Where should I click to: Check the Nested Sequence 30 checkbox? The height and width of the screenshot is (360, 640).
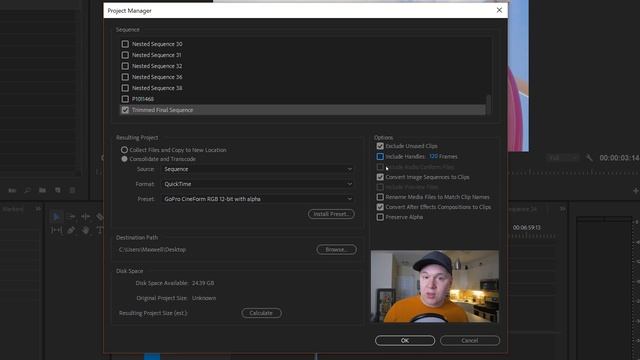125,44
